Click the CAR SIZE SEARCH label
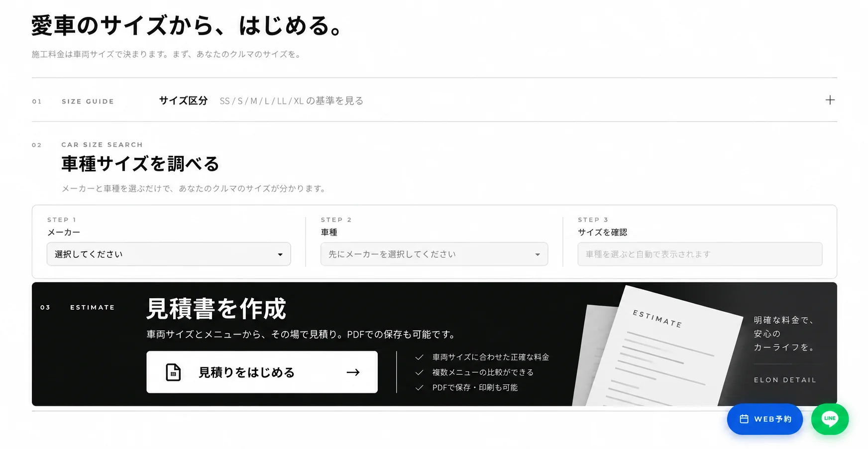The height and width of the screenshot is (449, 868). pos(102,145)
